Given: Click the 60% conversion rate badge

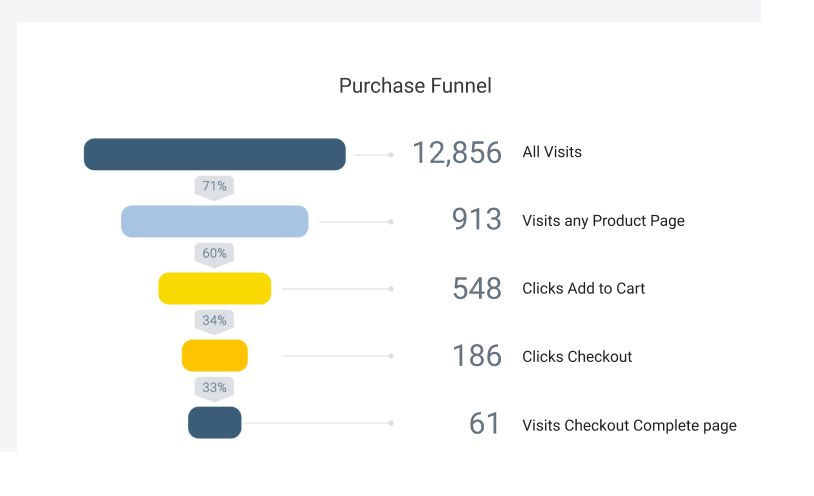Looking at the screenshot, I should click(214, 255).
